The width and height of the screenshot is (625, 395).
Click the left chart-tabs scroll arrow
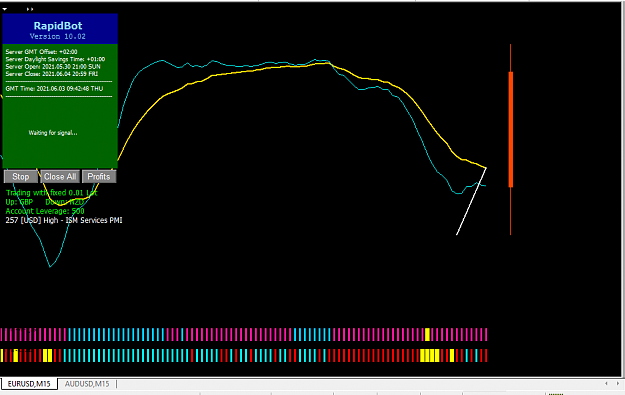[x=606, y=383]
